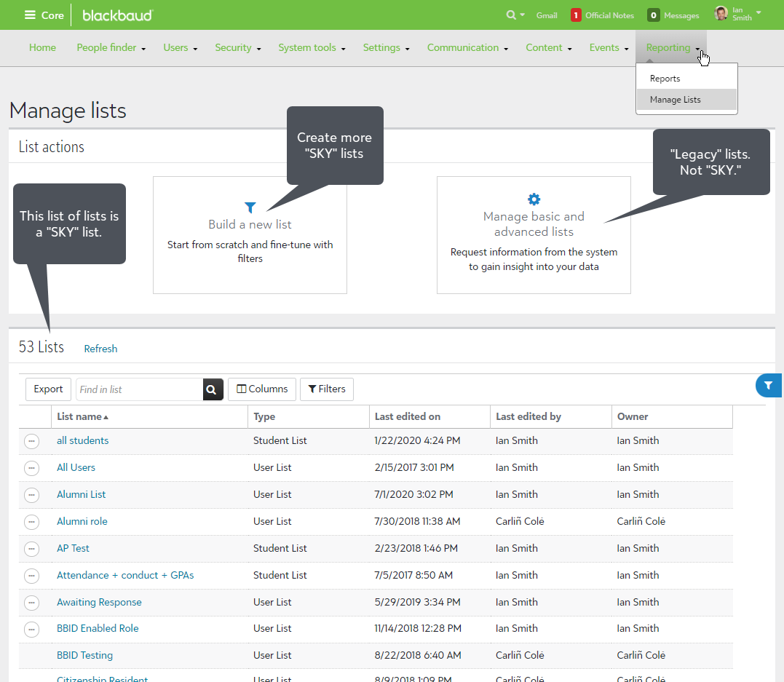The width and height of the screenshot is (784, 682).
Task: Open the Communication menu
Action: [x=467, y=47]
